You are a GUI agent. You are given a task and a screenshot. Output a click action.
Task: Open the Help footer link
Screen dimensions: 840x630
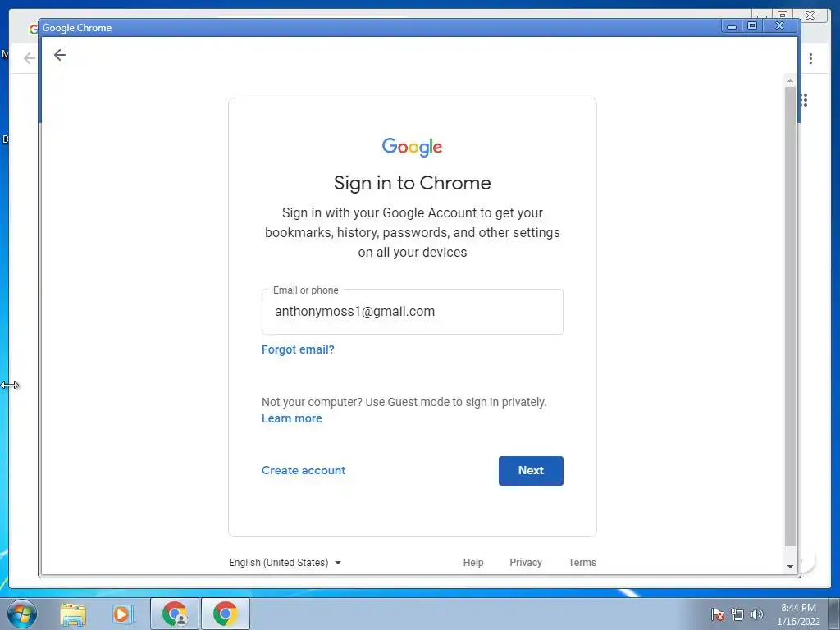pos(473,563)
